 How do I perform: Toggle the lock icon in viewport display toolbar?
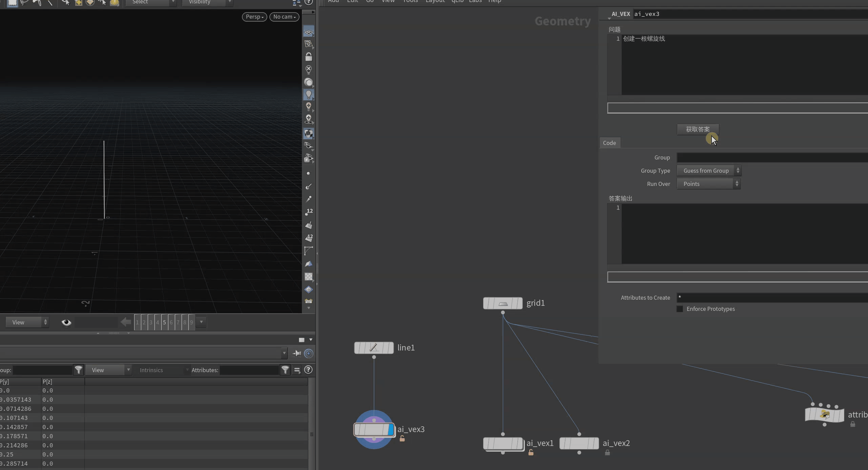pos(308,57)
